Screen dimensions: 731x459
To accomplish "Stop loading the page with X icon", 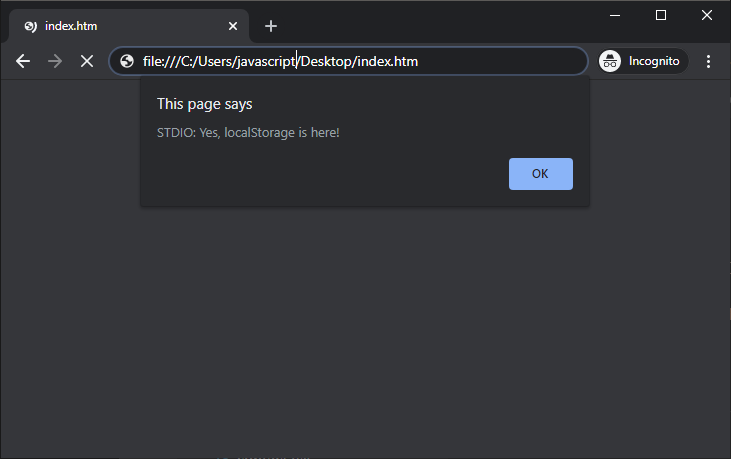I will (x=87, y=61).
